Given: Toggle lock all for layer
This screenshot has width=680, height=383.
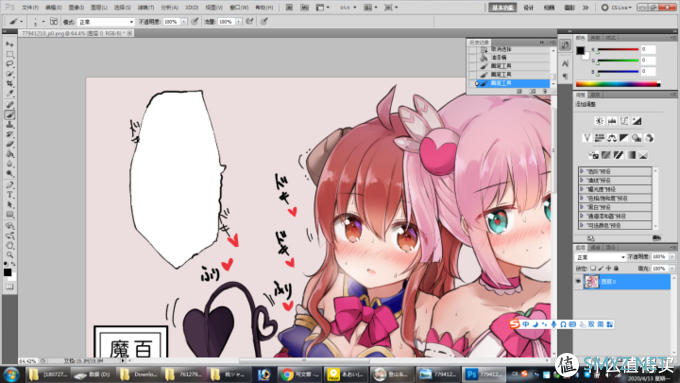Looking at the screenshot, I should [x=616, y=268].
